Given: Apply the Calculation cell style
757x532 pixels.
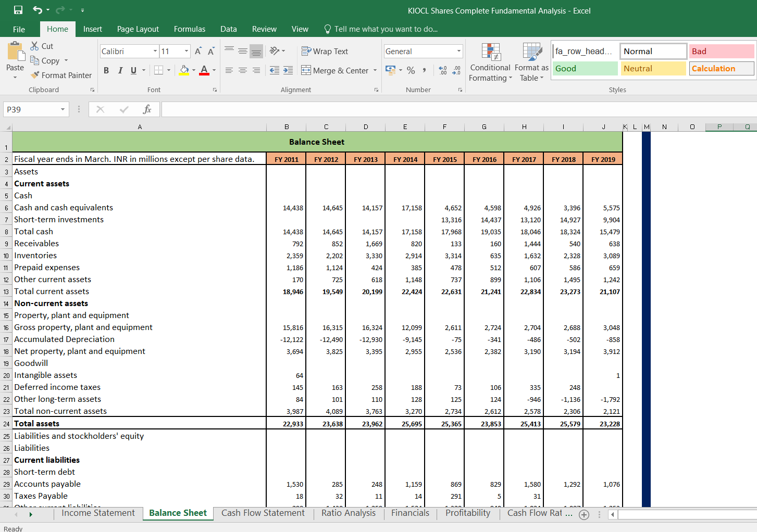Looking at the screenshot, I should point(722,68).
